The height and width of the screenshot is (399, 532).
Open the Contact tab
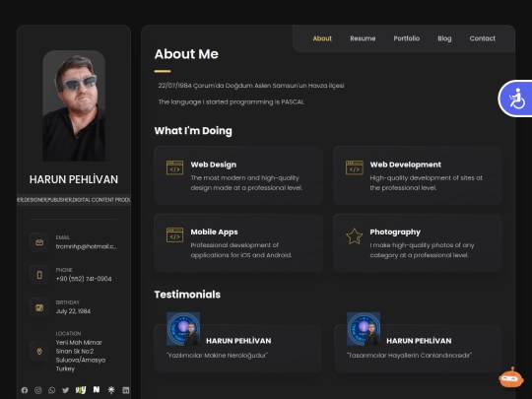point(483,38)
